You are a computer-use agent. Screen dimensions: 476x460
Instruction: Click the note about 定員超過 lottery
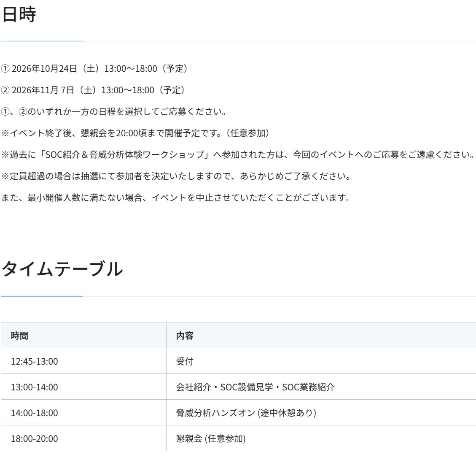point(176,176)
